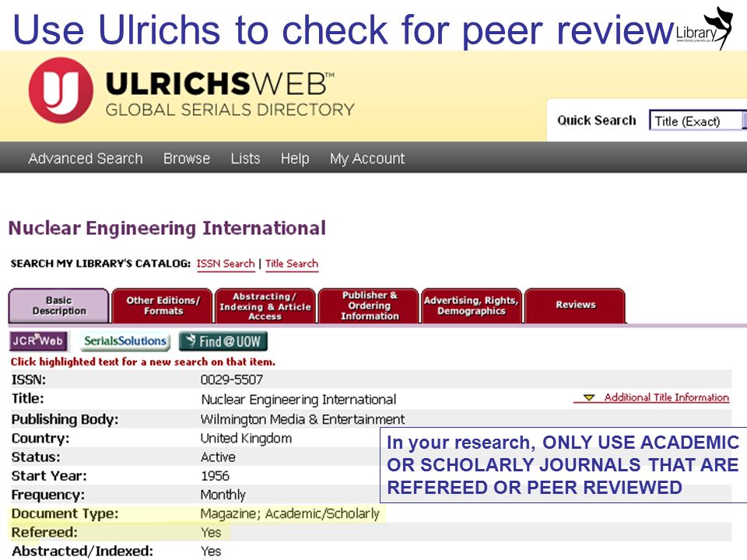Screen dimensions: 747x560
Task: Open the Title (Exact) quick search dropdown
Action: click(x=697, y=121)
